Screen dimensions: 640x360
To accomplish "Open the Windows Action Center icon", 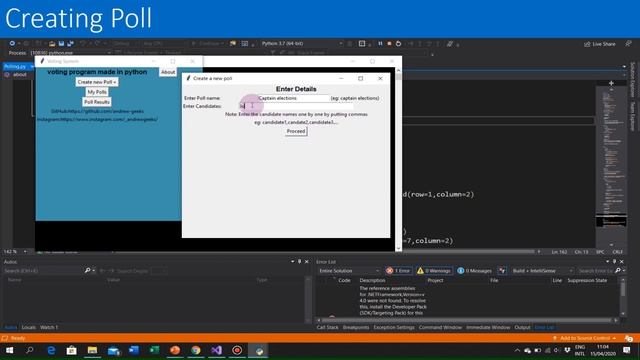I will pyautogui.click(x=627, y=350).
